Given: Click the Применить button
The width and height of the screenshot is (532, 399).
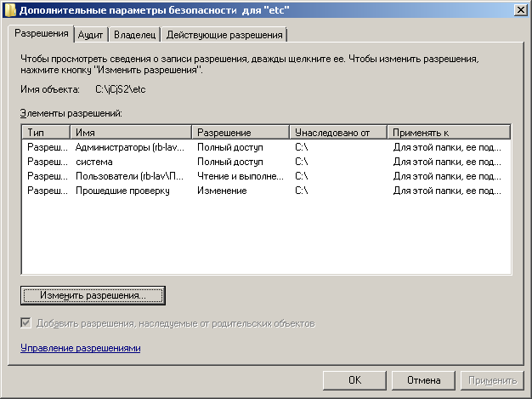Looking at the screenshot, I should tap(490, 380).
